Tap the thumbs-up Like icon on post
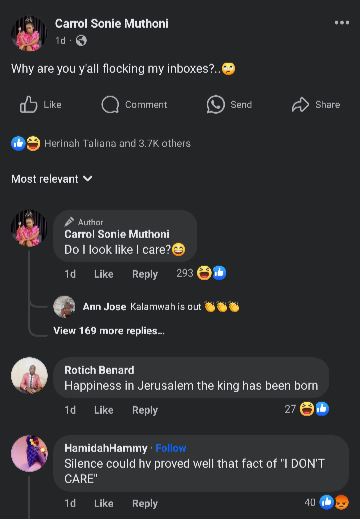Image resolution: width=360 pixels, height=519 pixels. [x=28, y=105]
